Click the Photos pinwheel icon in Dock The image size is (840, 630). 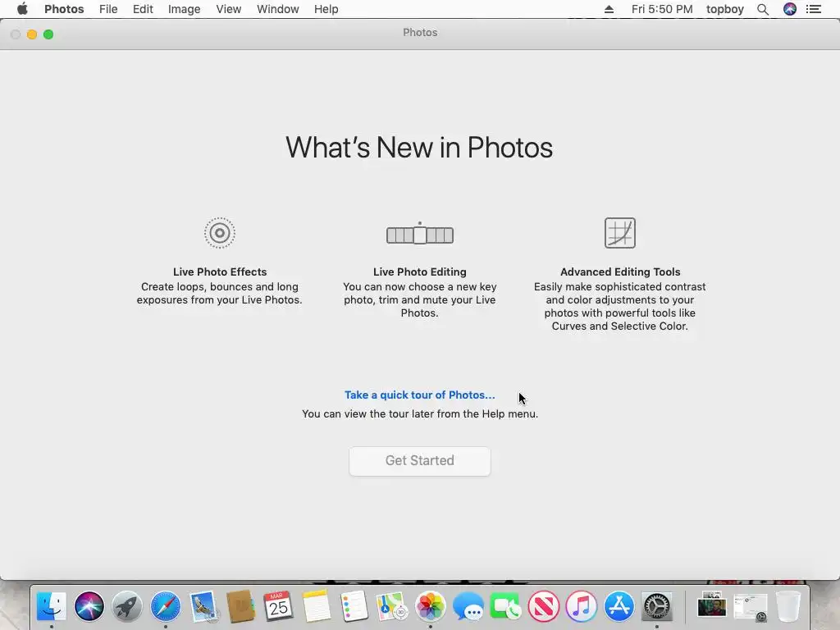coord(430,606)
